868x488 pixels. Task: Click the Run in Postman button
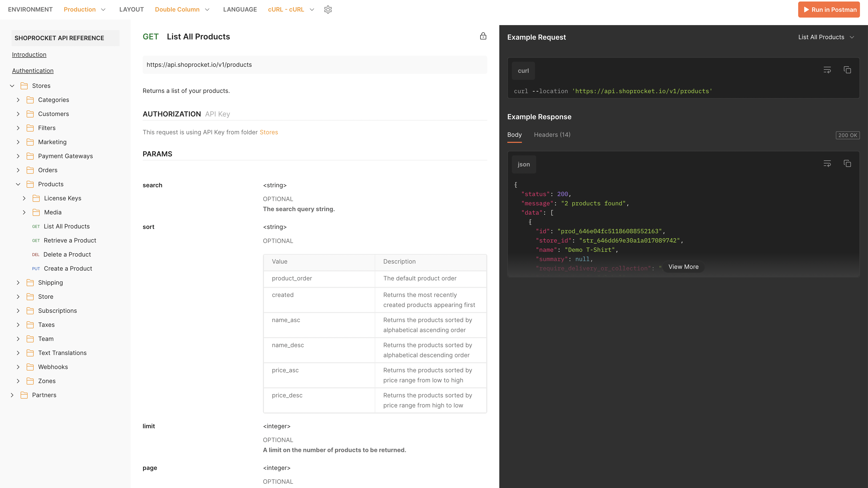click(x=829, y=10)
